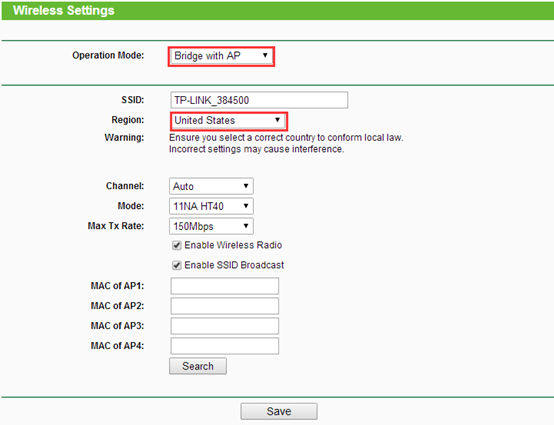554x425 pixels.
Task: Click the Max Tx Rate arrow icon
Action: [x=246, y=226]
